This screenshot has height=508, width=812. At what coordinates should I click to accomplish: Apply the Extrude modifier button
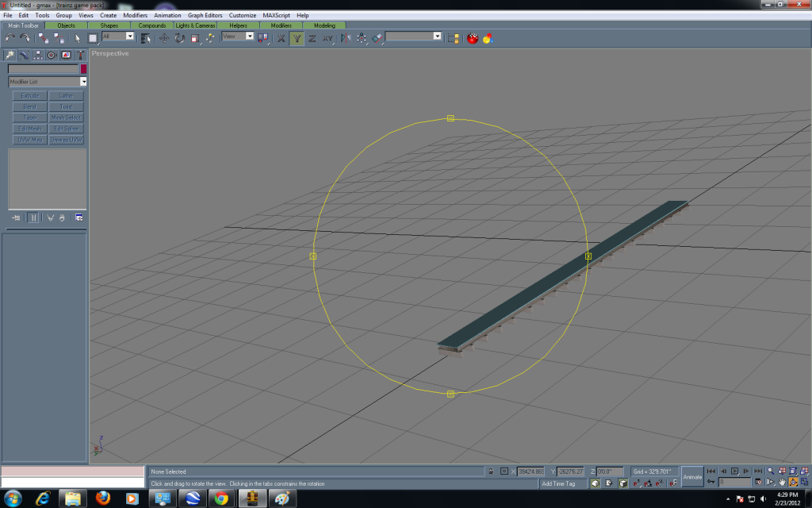30,96
